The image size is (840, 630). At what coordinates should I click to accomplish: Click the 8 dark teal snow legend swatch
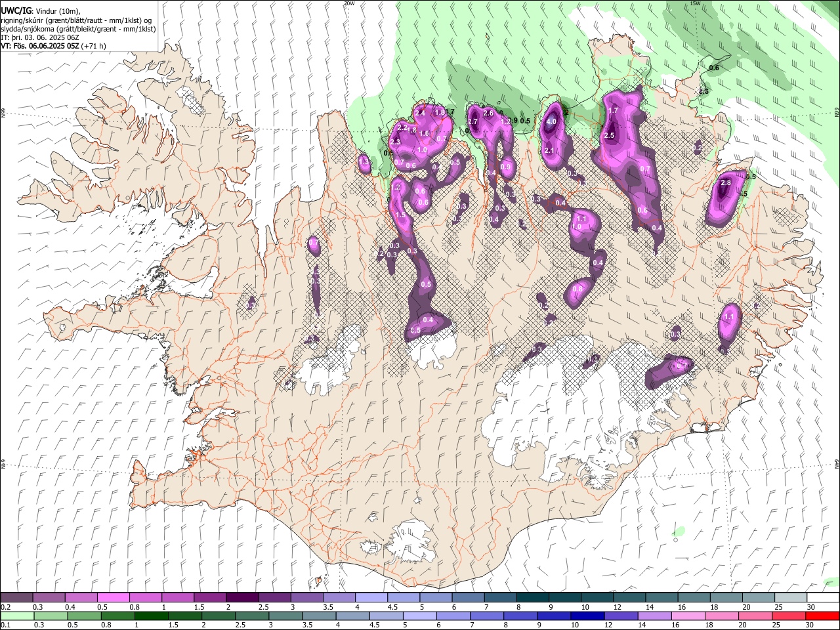[x=533, y=598]
